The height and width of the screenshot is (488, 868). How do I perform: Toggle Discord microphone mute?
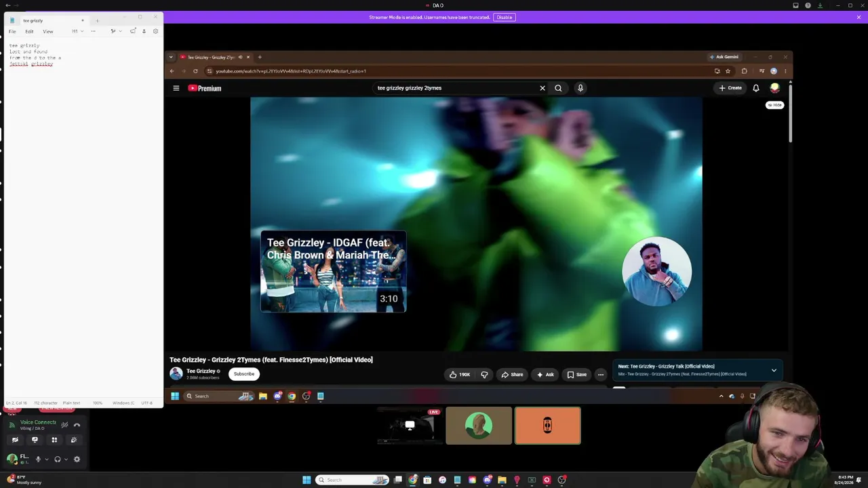[x=38, y=459]
